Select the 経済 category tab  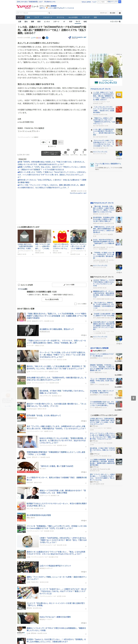point(39,21)
